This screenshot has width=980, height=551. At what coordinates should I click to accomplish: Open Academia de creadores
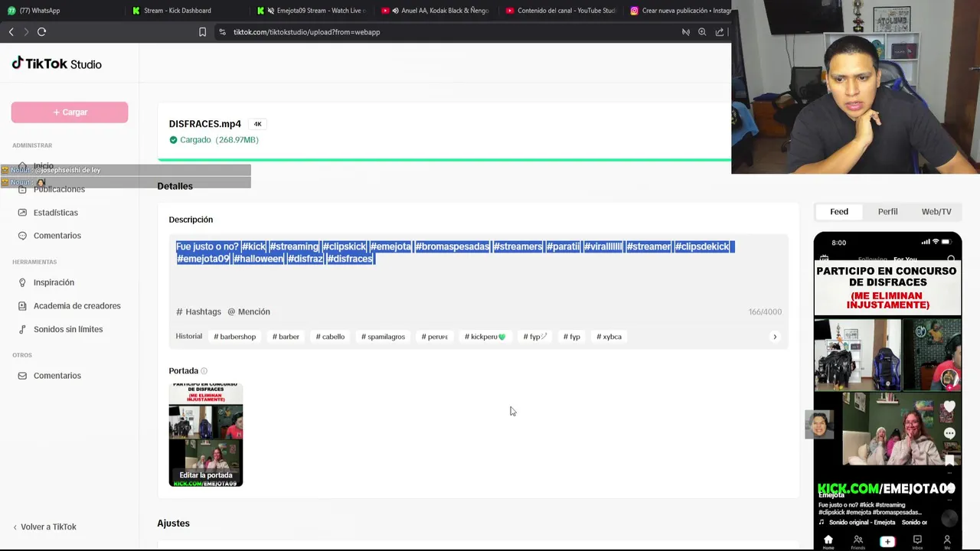coord(77,306)
